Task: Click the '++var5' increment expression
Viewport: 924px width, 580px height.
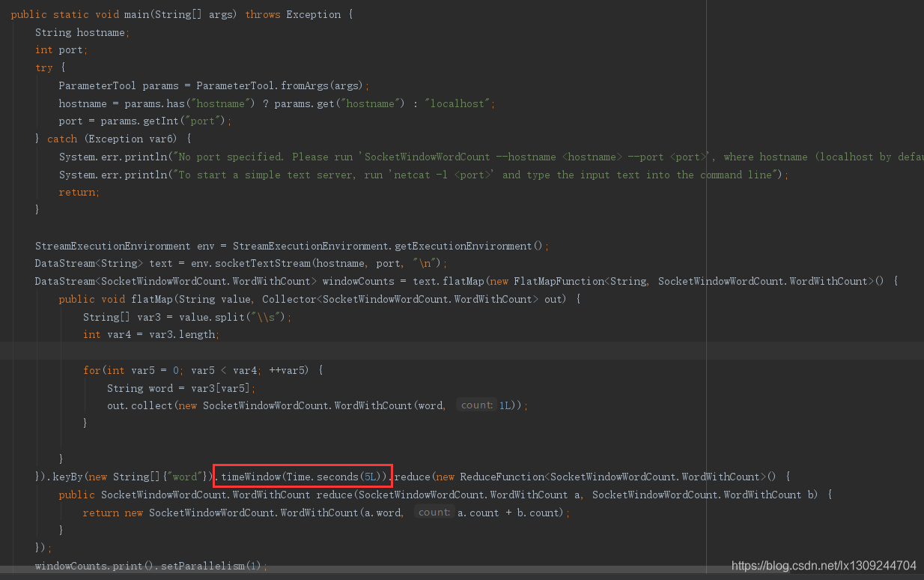Action: point(287,371)
